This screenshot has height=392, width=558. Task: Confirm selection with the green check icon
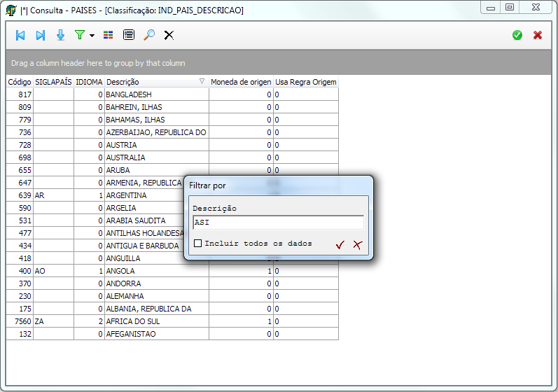[x=517, y=35]
